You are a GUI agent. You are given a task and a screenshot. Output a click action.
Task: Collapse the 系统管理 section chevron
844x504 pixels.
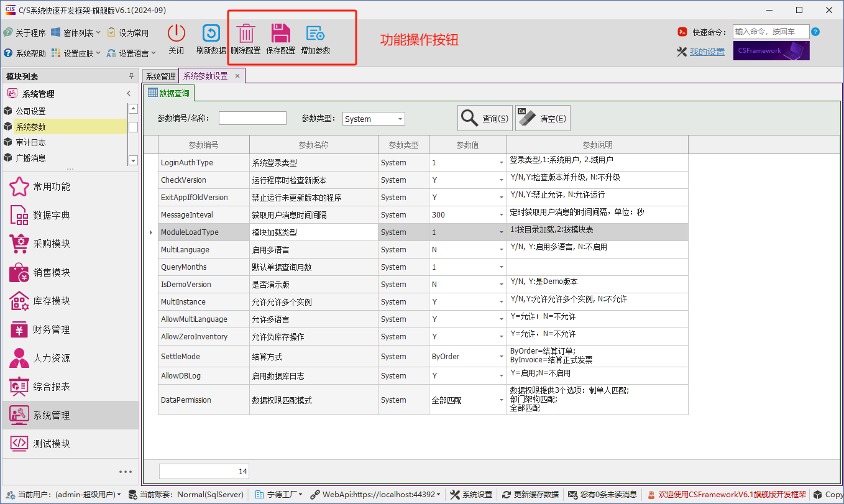pos(129,94)
